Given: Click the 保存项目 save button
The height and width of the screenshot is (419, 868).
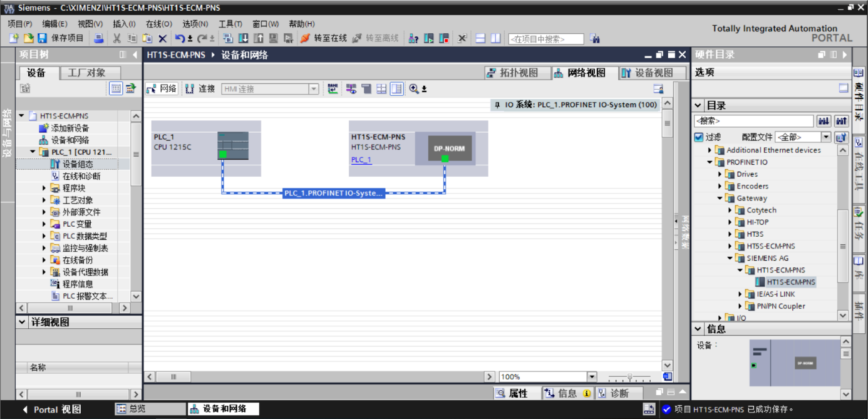Looking at the screenshot, I should [61, 38].
